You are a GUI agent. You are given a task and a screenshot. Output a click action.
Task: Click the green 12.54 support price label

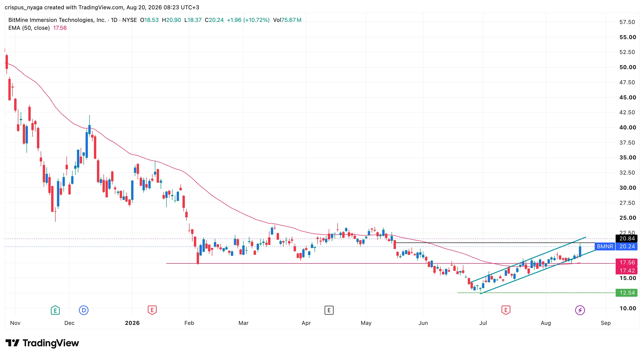[x=627, y=293]
